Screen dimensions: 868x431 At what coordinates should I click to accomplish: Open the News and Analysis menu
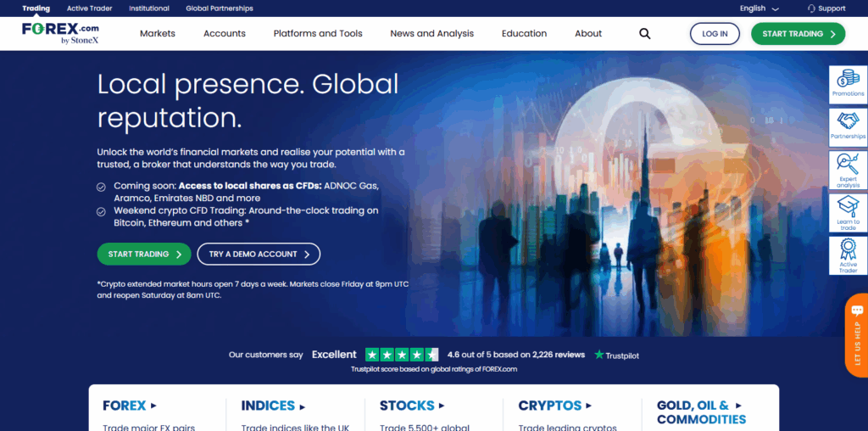431,33
